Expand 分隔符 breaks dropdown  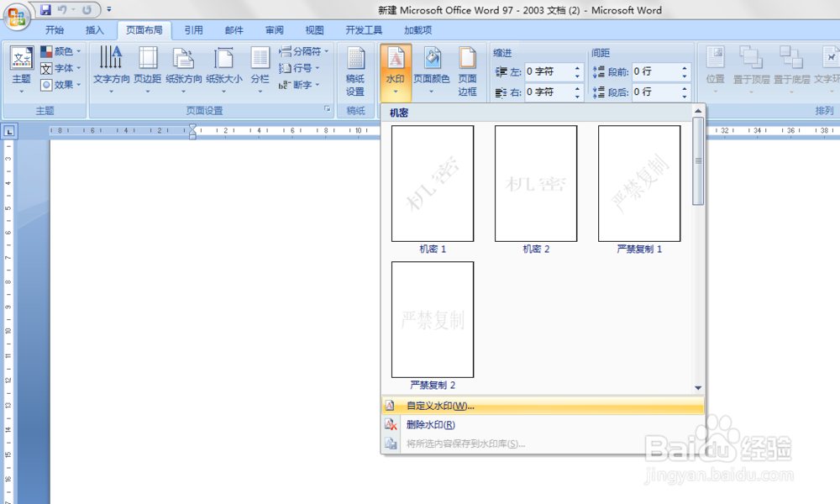coord(303,51)
